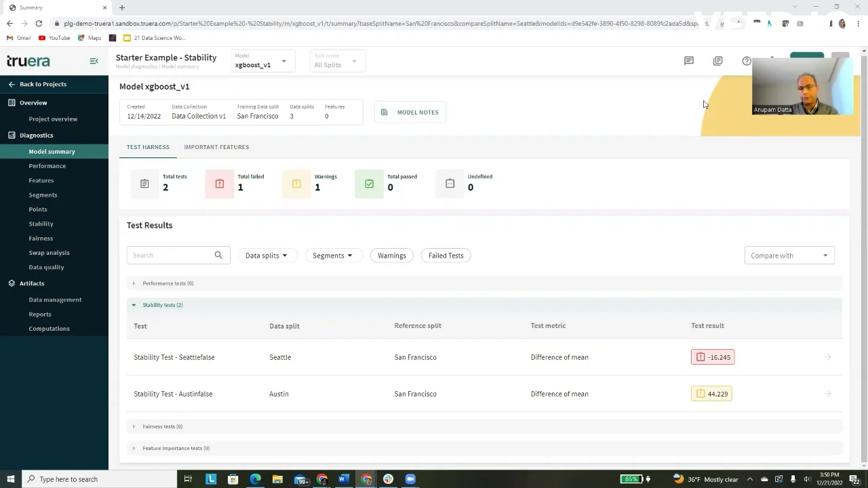Open the Segments filter dropdown

click(x=333, y=256)
